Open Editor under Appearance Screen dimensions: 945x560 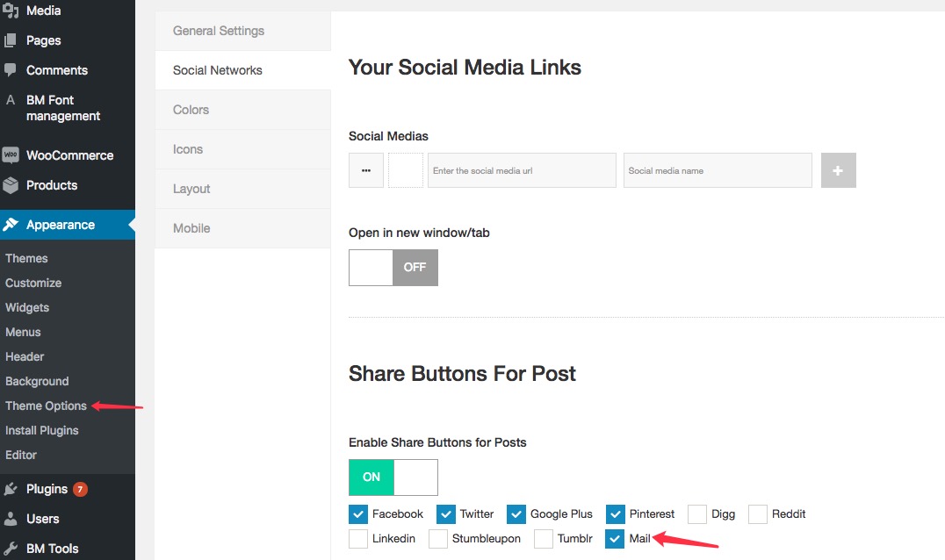click(21, 456)
